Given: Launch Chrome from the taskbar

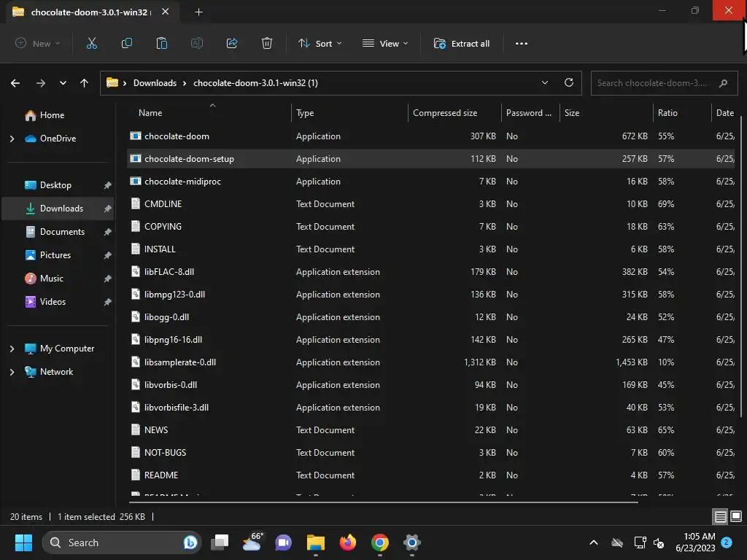Looking at the screenshot, I should [x=379, y=542].
